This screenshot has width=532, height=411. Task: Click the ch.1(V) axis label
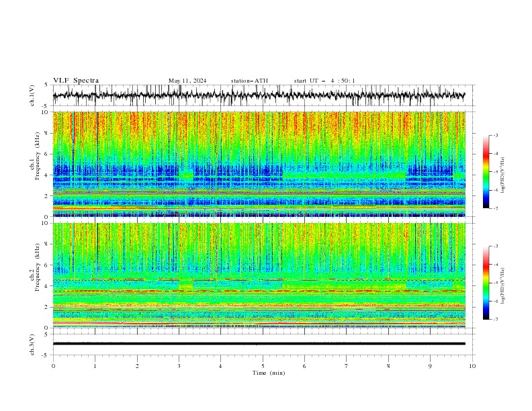pos(32,95)
